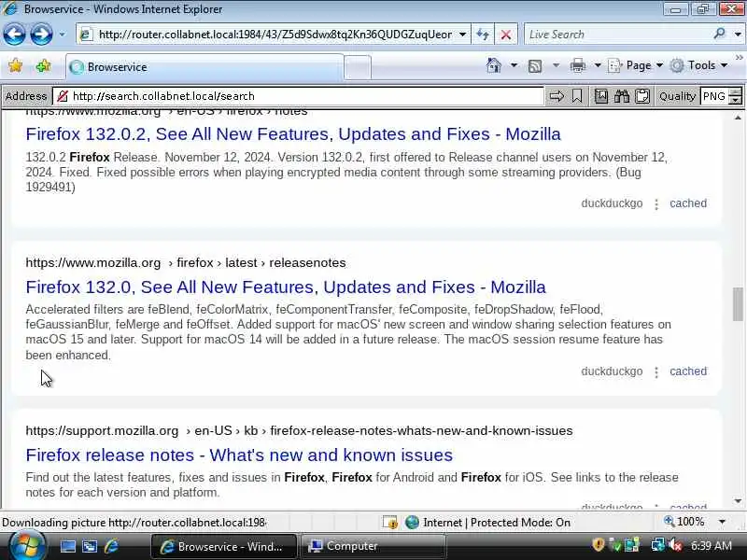Screen dimensions: 747x560
Task: Click the Switch between windows quick launch icon
Action: coord(90,546)
